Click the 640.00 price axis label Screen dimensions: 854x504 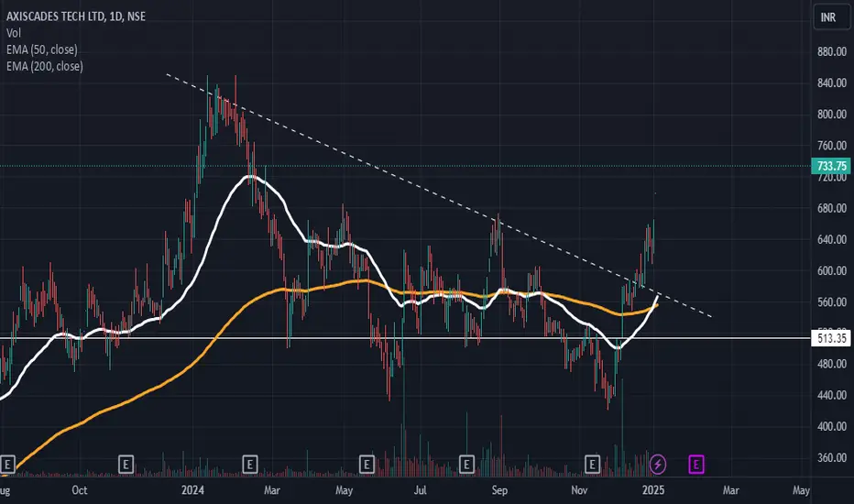tap(832, 239)
